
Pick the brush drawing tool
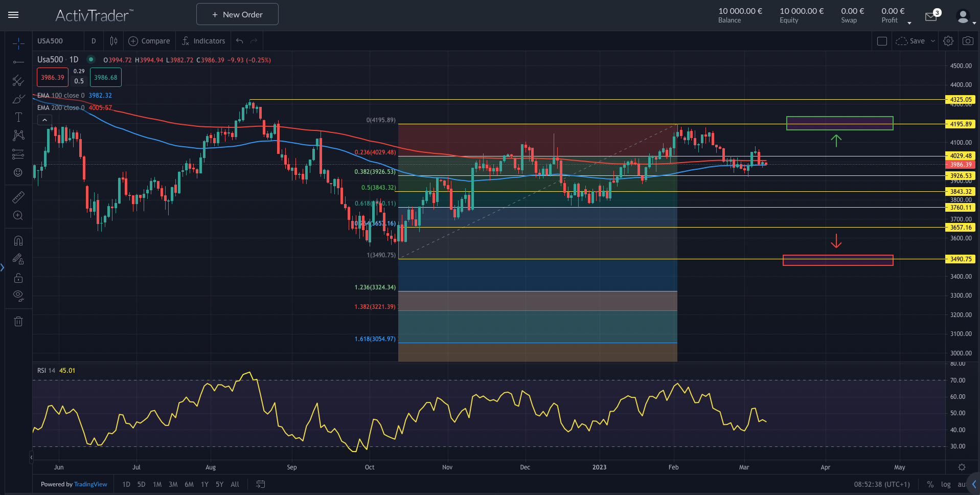coord(18,99)
